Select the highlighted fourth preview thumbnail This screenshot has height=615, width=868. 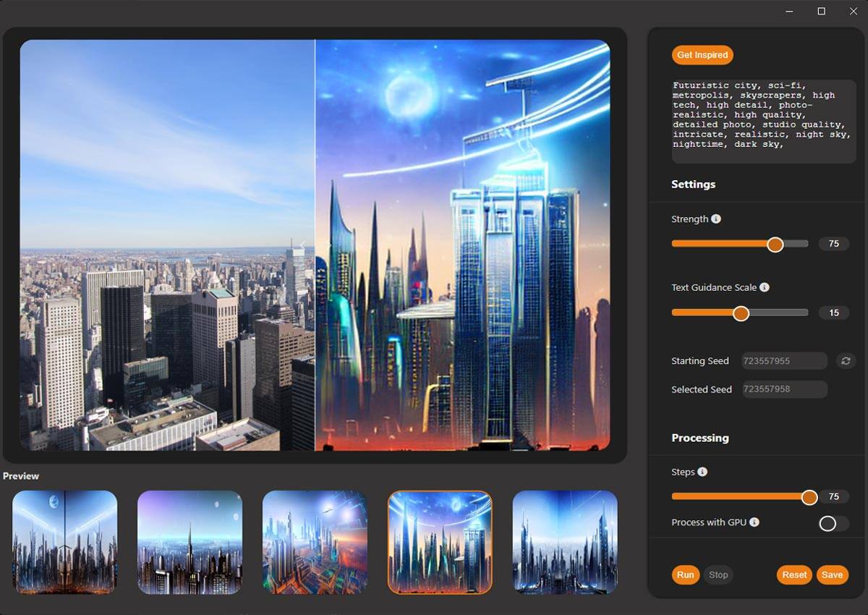pos(440,542)
